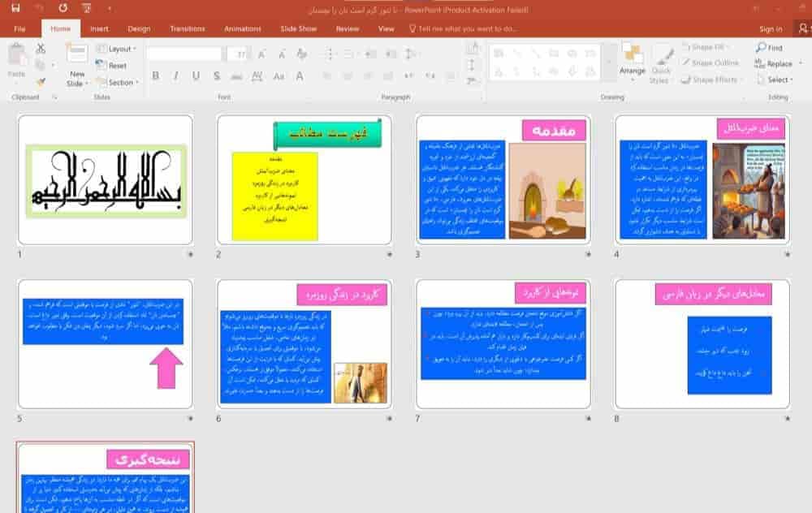Toggle Strikethrough abc button

pyautogui.click(x=236, y=76)
